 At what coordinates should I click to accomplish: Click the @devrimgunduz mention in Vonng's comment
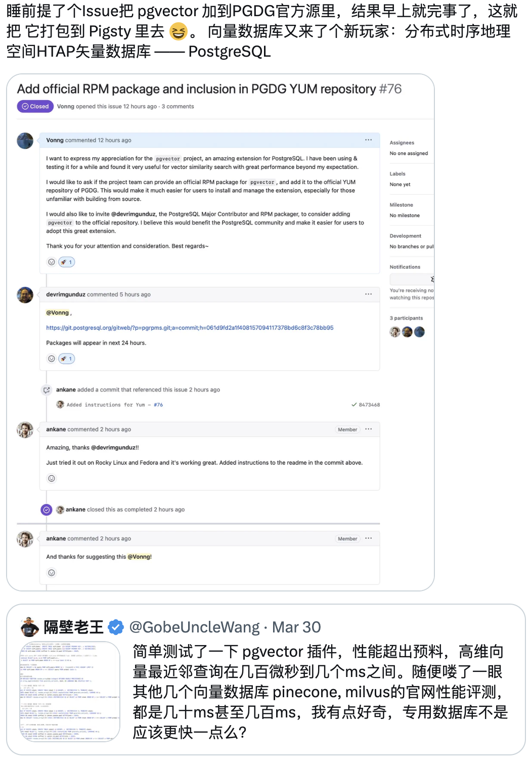[x=134, y=214]
